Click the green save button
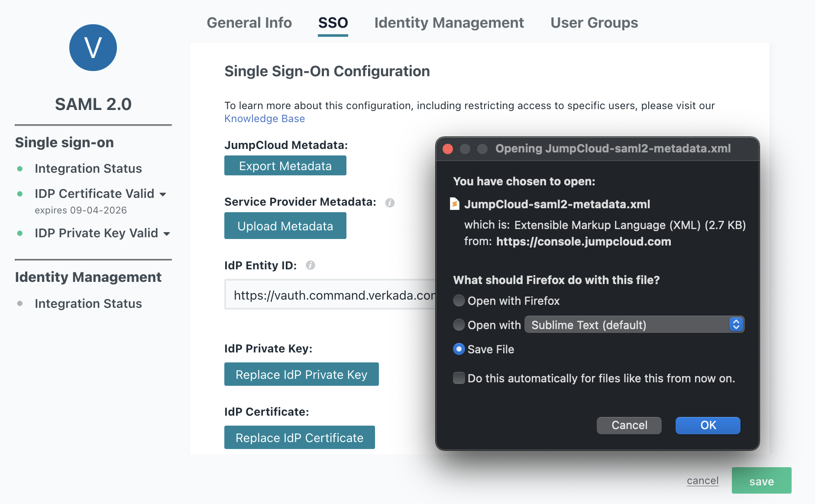815x504 pixels. click(x=761, y=481)
